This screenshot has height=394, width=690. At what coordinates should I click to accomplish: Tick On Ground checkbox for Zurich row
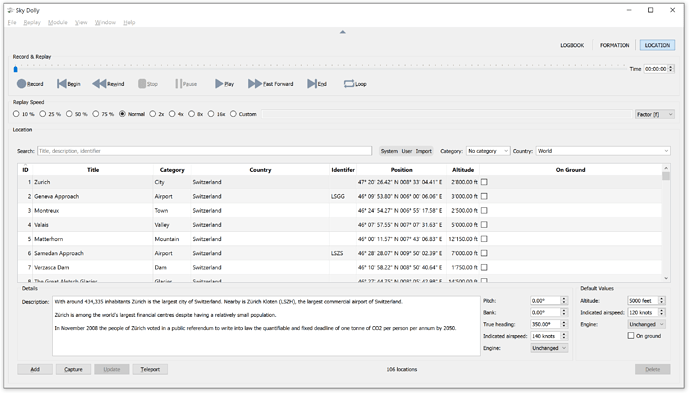coord(484,182)
